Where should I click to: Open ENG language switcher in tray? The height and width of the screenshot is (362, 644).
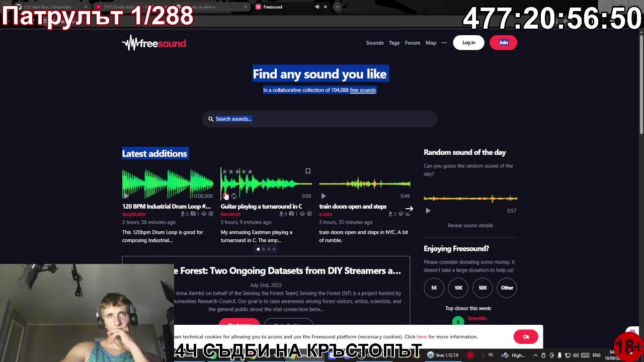click(596, 355)
